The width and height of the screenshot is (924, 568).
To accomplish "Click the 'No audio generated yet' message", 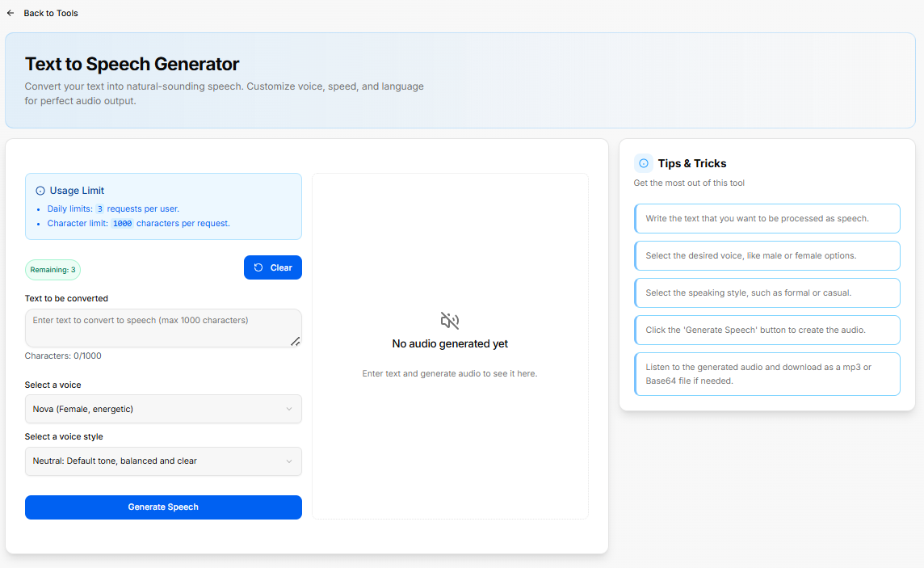I will pyautogui.click(x=450, y=344).
